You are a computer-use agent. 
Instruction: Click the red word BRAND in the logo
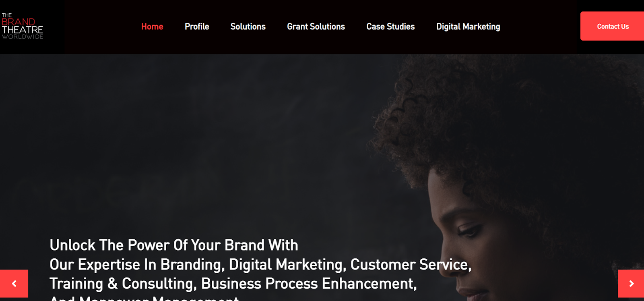[19, 22]
